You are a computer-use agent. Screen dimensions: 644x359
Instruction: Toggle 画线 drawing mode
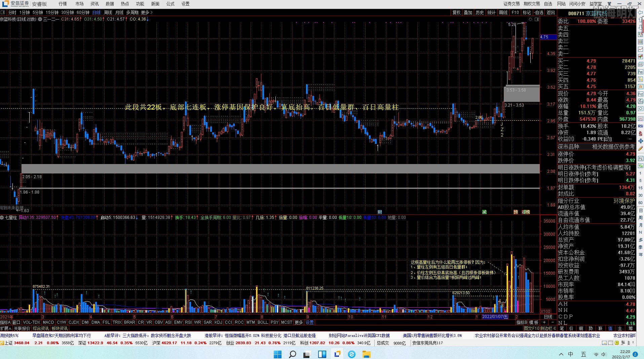pos(503,12)
